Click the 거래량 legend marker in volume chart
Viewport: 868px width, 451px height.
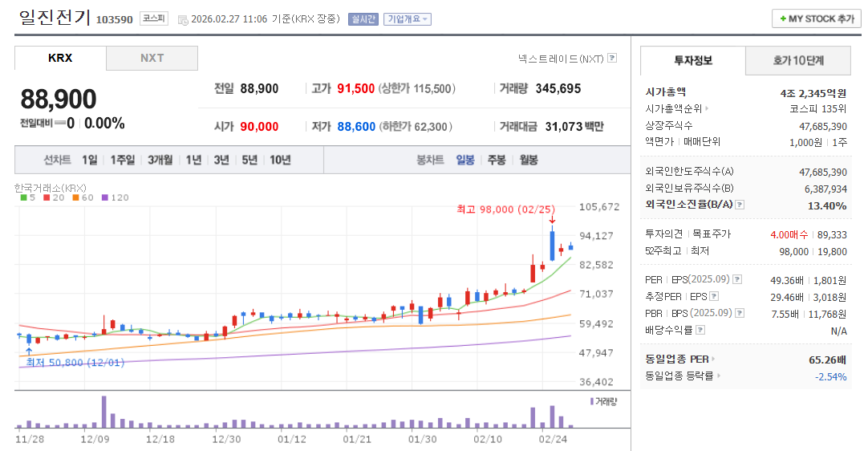[592, 401]
